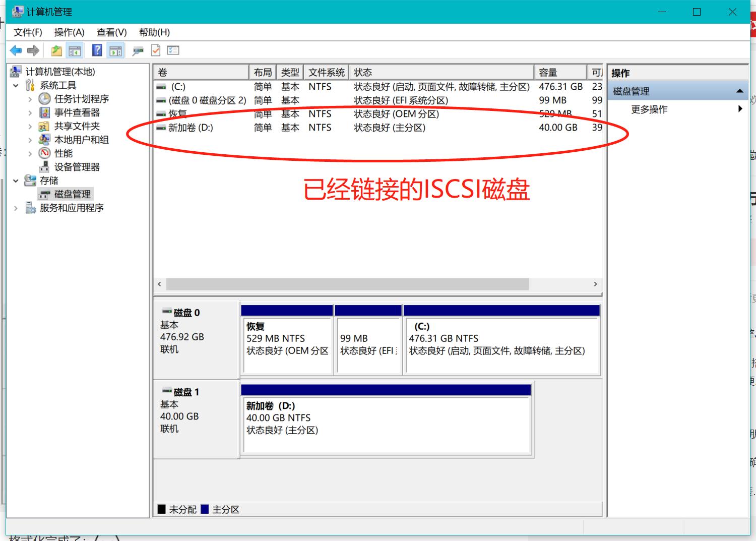Click the back navigation arrow

tap(16, 50)
